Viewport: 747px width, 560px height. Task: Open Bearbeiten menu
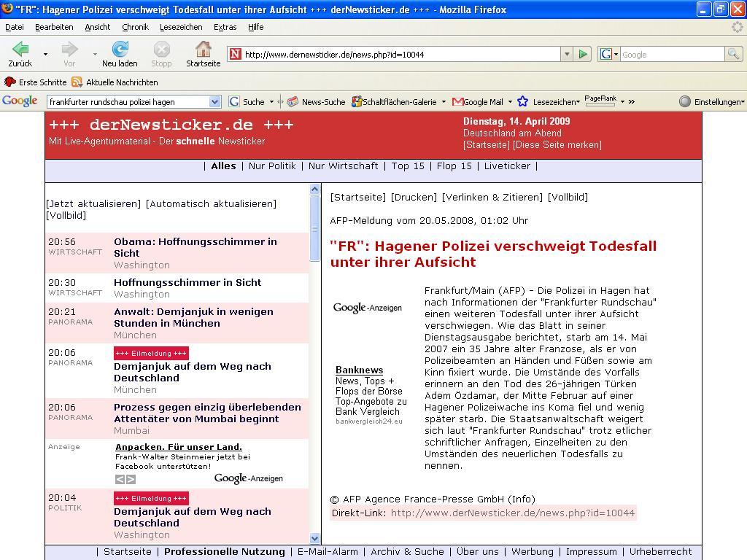click(x=54, y=27)
